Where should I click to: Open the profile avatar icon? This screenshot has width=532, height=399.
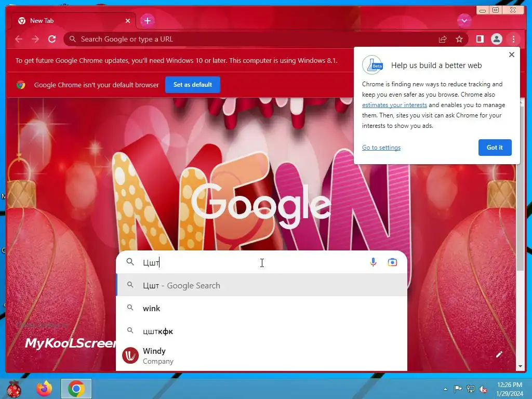point(496,39)
